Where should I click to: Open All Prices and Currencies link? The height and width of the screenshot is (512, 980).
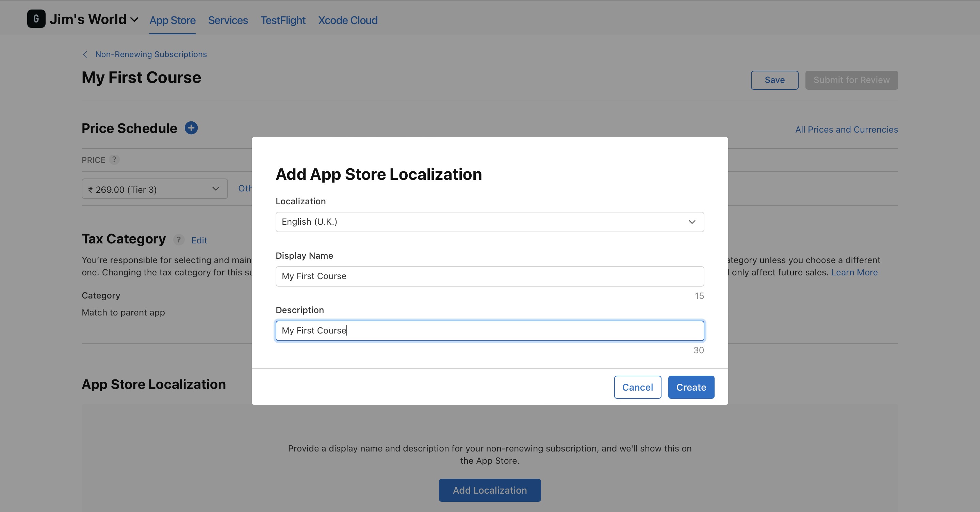point(846,130)
